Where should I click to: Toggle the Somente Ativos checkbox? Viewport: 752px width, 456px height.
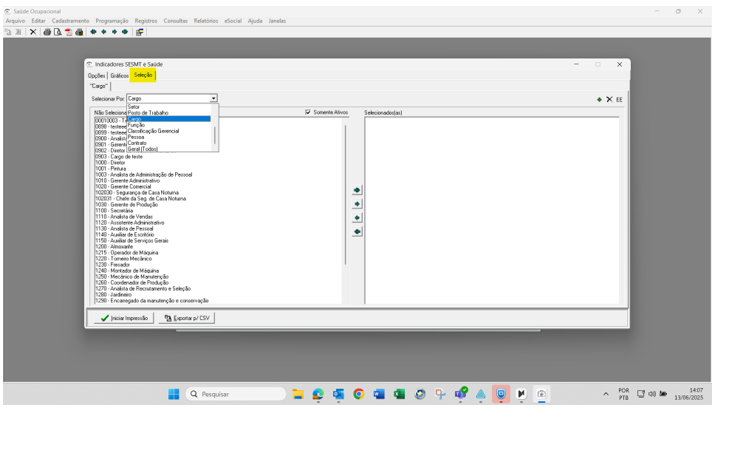pyautogui.click(x=308, y=112)
